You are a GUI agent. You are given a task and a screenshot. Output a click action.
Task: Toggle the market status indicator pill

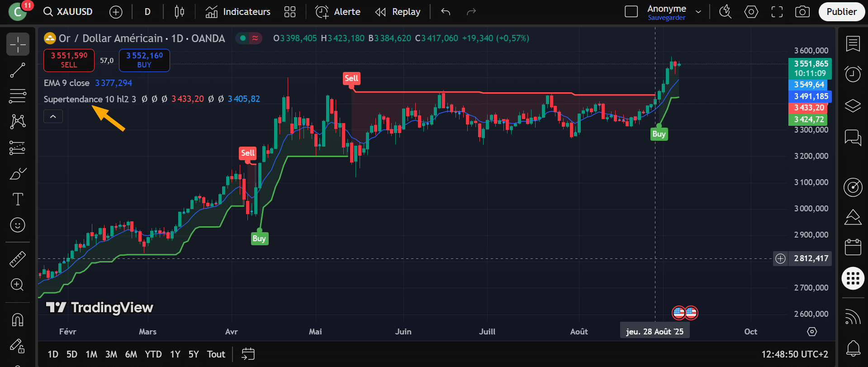[x=249, y=38]
